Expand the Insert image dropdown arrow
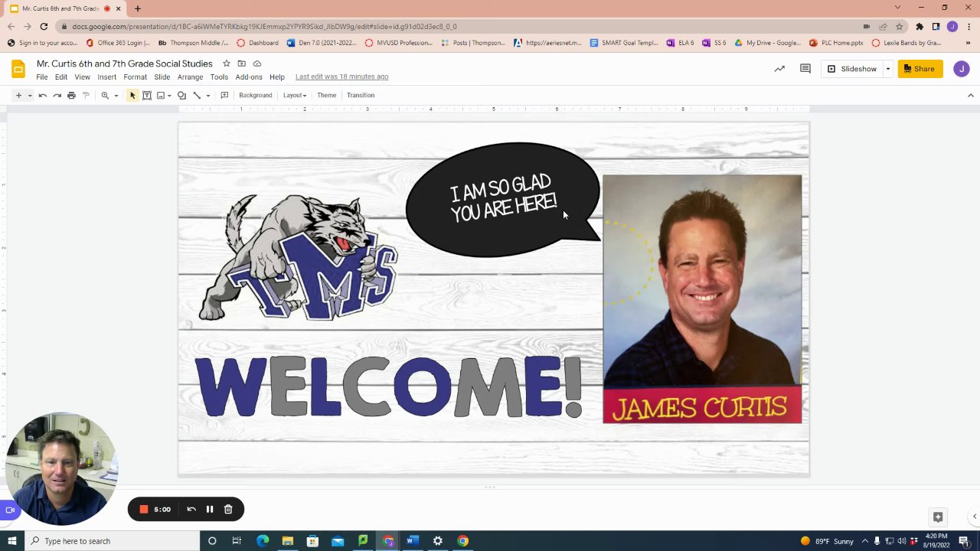This screenshot has height=551, width=980. pyautogui.click(x=169, y=96)
